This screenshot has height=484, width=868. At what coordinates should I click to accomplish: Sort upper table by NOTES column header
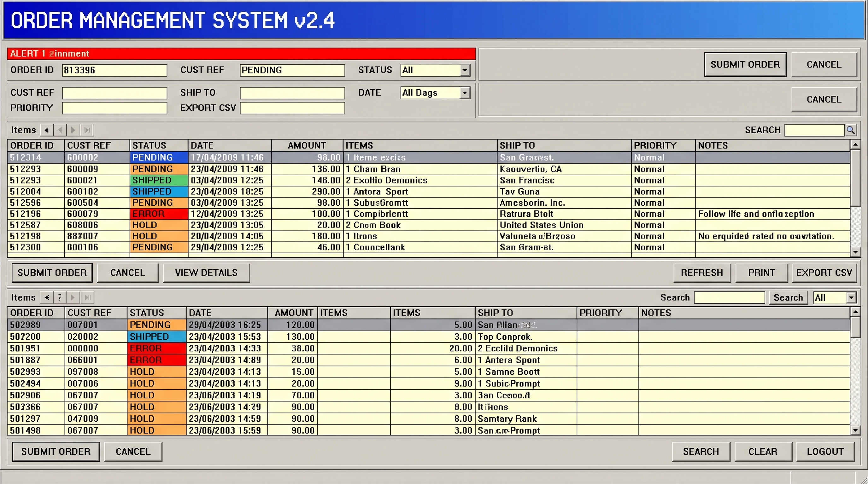coord(773,145)
